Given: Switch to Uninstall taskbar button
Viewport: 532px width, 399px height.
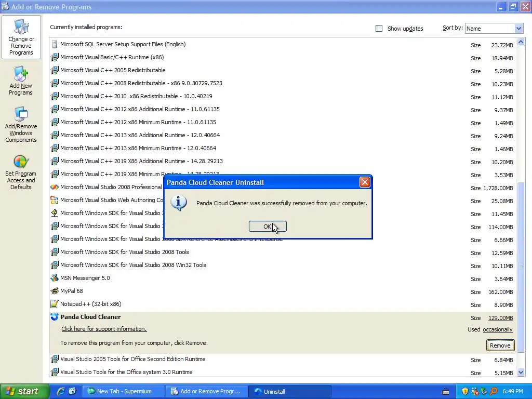Looking at the screenshot, I should [x=290, y=392].
